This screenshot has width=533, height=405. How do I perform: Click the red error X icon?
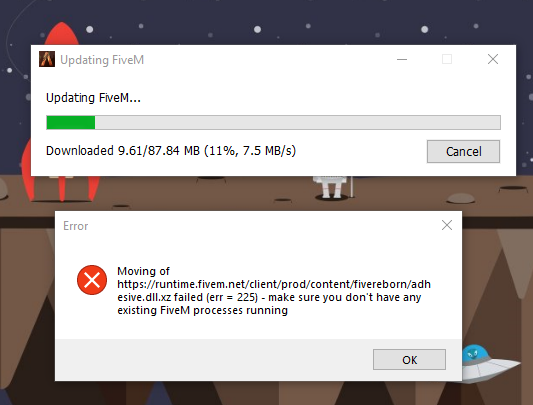[x=92, y=280]
